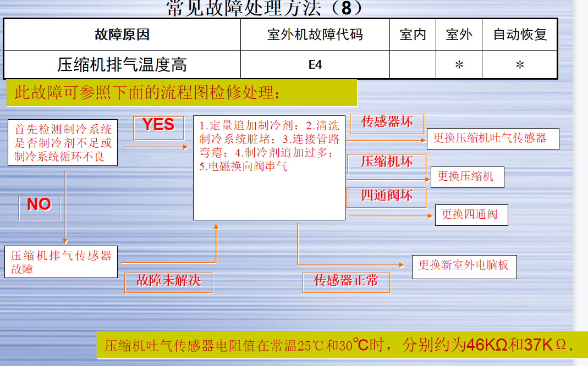Click the asterisk under 自动恢复 column
Viewport: 588px width, 366px height.
pyautogui.click(x=520, y=65)
